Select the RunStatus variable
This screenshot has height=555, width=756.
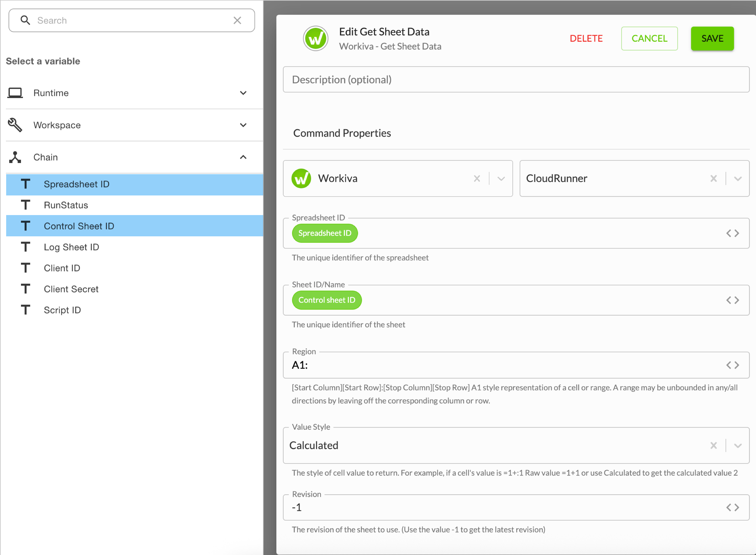pyautogui.click(x=134, y=205)
